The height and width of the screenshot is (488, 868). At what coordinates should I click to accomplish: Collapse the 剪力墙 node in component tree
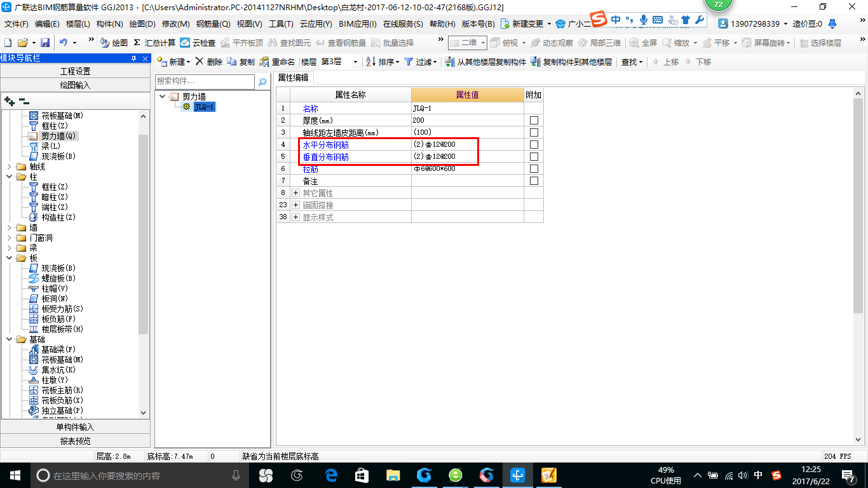pos(163,97)
